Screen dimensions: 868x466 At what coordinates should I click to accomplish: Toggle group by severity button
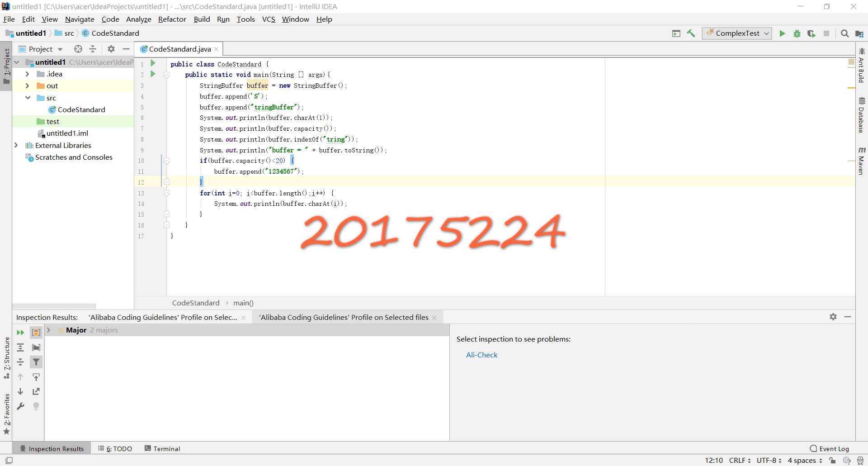36,333
